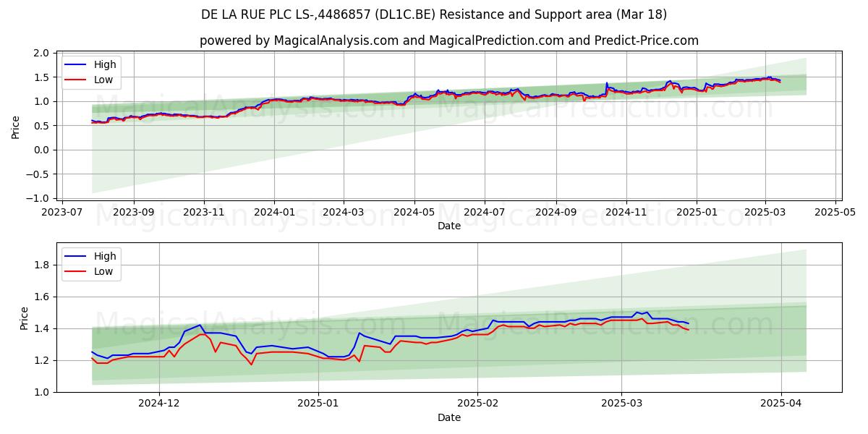Click the 2023-07 x-axis label in the top chart
This screenshot has width=868, height=434.
coord(63,213)
